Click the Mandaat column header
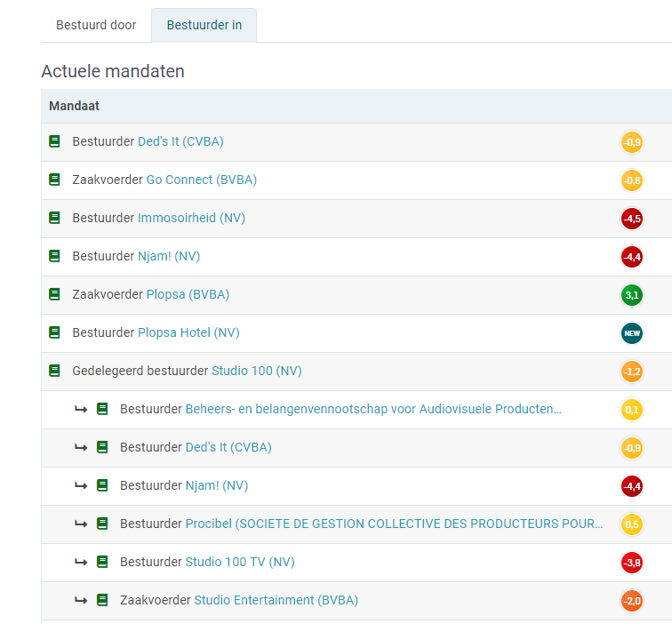The width and height of the screenshot is (672, 624). pos(74,106)
